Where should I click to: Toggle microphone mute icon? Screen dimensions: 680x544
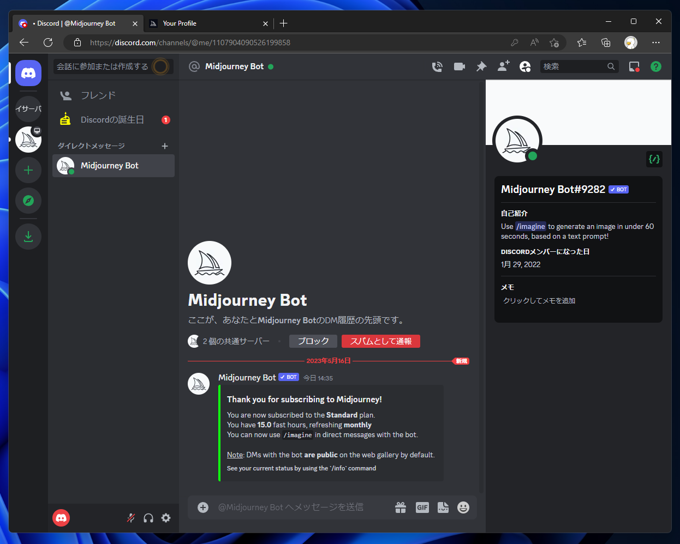(131, 518)
